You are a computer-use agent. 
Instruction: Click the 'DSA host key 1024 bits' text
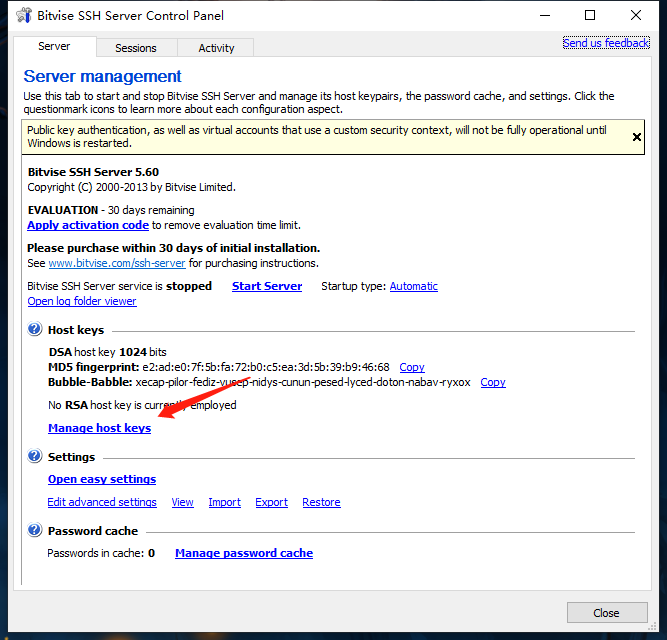point(107,352)
